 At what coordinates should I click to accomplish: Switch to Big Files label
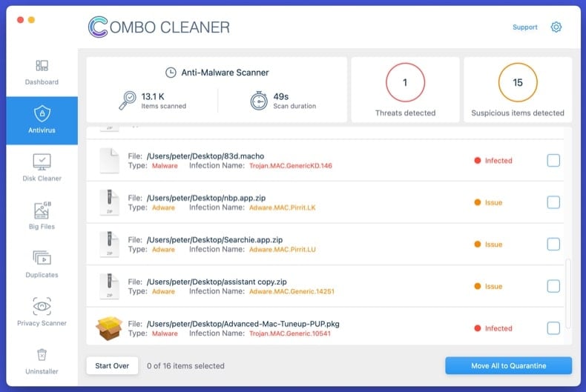click(42, 226)
